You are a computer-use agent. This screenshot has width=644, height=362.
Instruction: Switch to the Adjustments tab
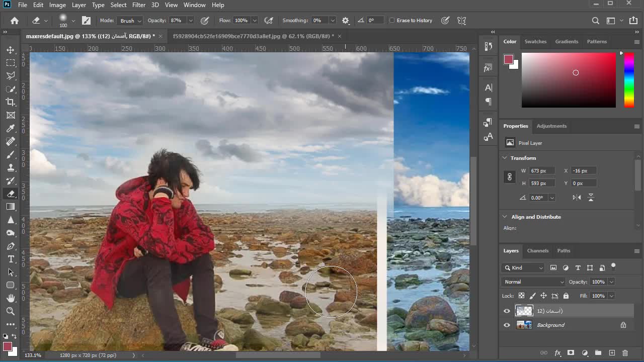[551, 126]
